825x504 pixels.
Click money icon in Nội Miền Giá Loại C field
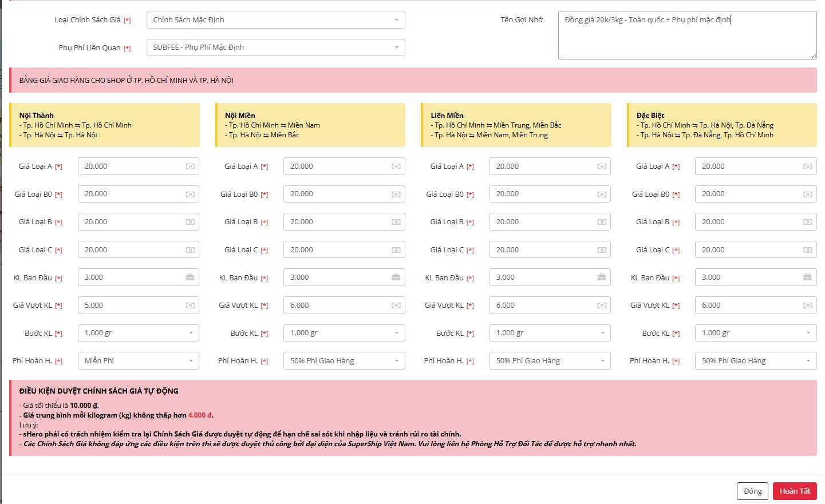396,250
